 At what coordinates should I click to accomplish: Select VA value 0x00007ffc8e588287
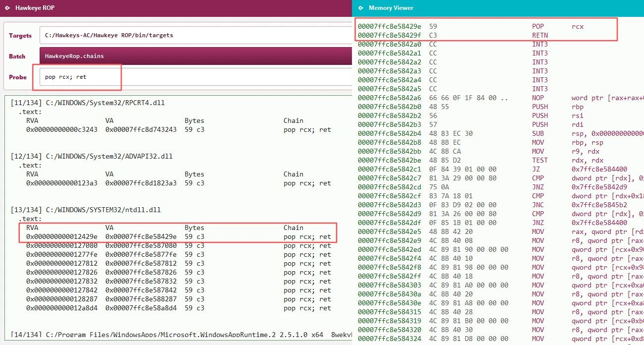click(141, 299)
